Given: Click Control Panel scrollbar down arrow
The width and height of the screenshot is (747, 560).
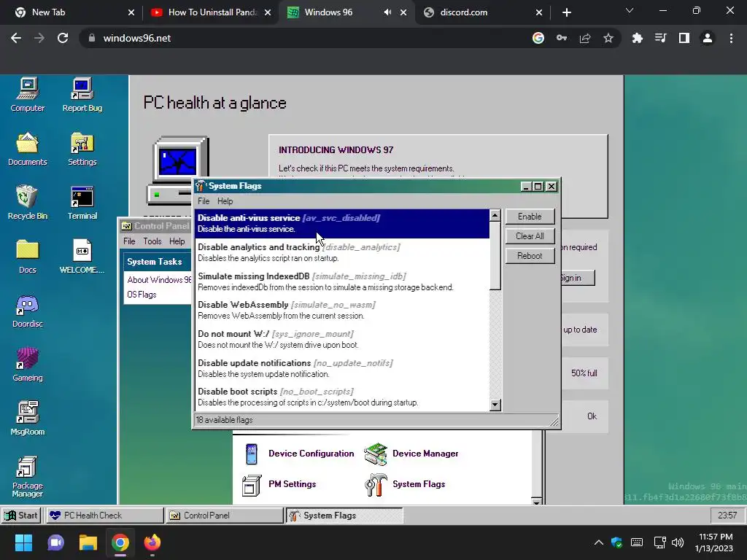Looking at the screenshot, I should [537, 502].
